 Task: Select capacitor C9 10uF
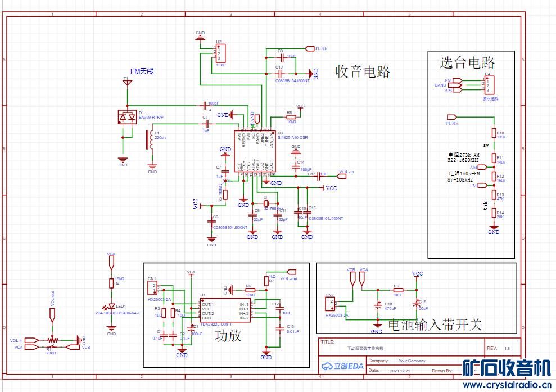282,57
